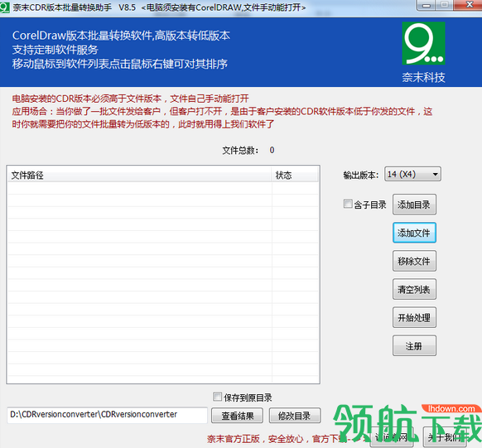The width and height of the screenshot is (482, 448).
Task: Close the window with the red X
Action: coord(469,5)
